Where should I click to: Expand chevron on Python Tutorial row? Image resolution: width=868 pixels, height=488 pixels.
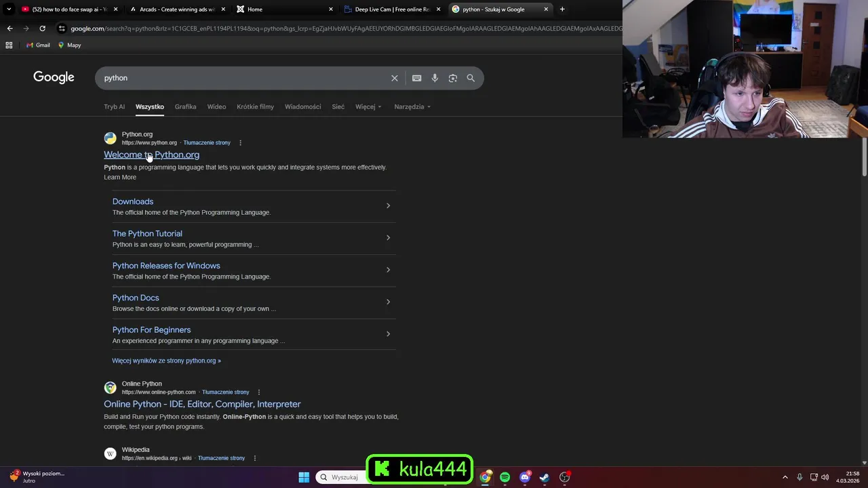(x=388, y=237)
